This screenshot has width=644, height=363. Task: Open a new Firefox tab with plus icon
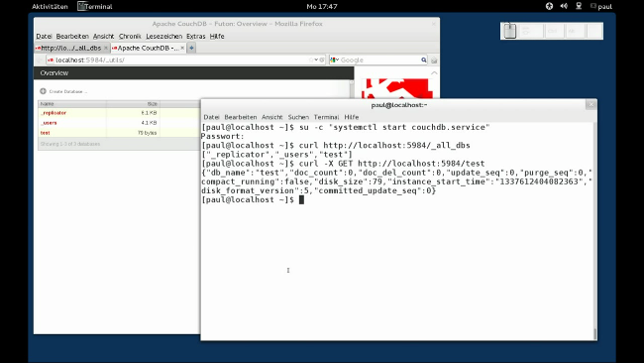point(191,48)
